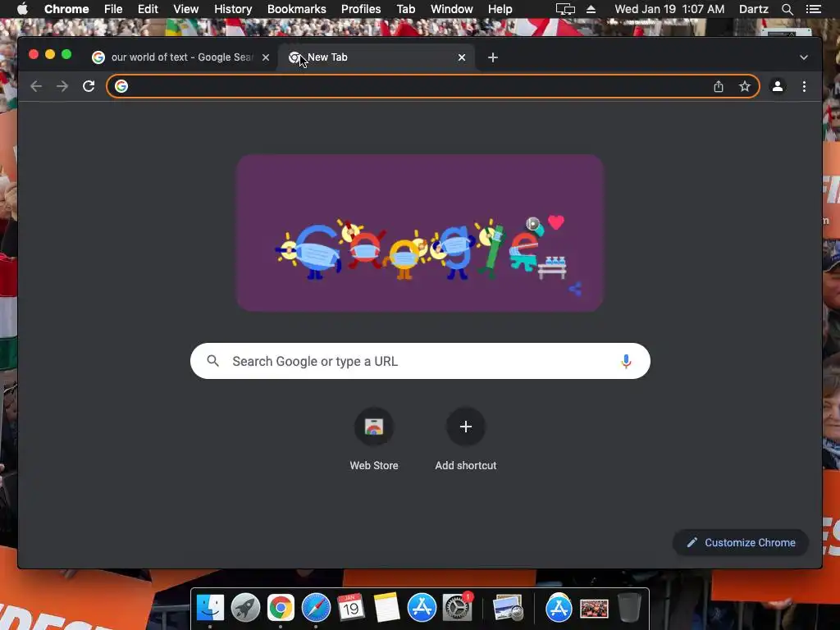The image size is (840, 630).
Task: Click the browser forward arrow
Action: [x=62, y=86]
